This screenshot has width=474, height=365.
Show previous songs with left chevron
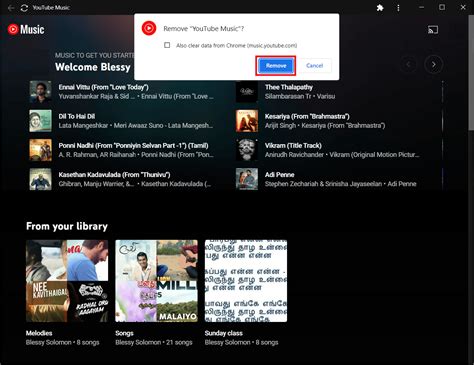[408, 64]
